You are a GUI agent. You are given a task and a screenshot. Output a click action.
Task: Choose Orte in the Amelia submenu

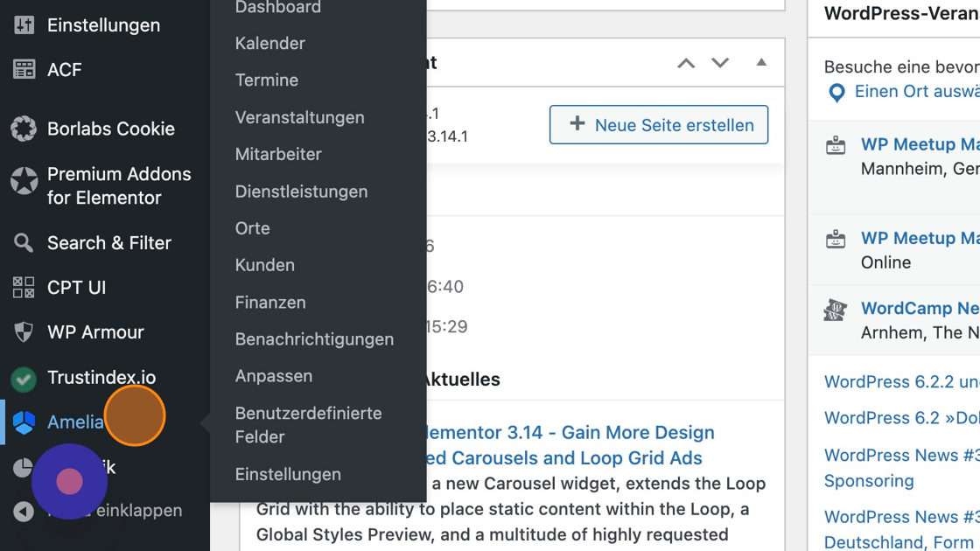tap(253, 228)
